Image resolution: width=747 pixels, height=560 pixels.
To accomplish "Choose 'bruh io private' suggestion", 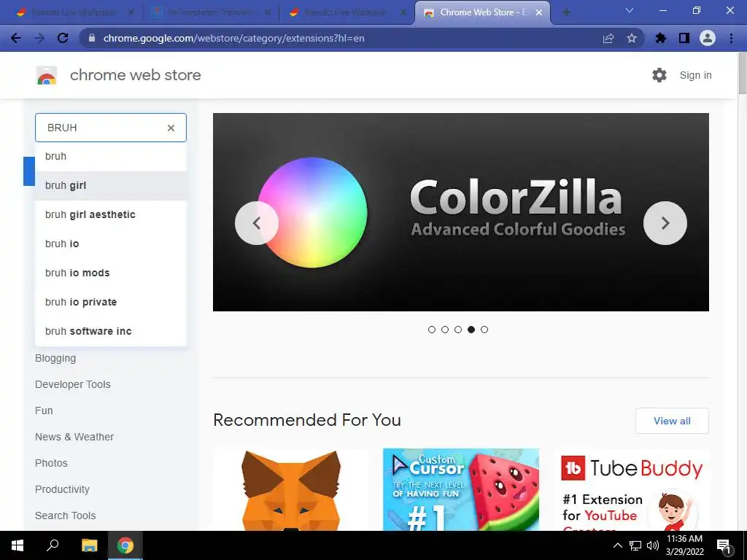I will point(111,302).
